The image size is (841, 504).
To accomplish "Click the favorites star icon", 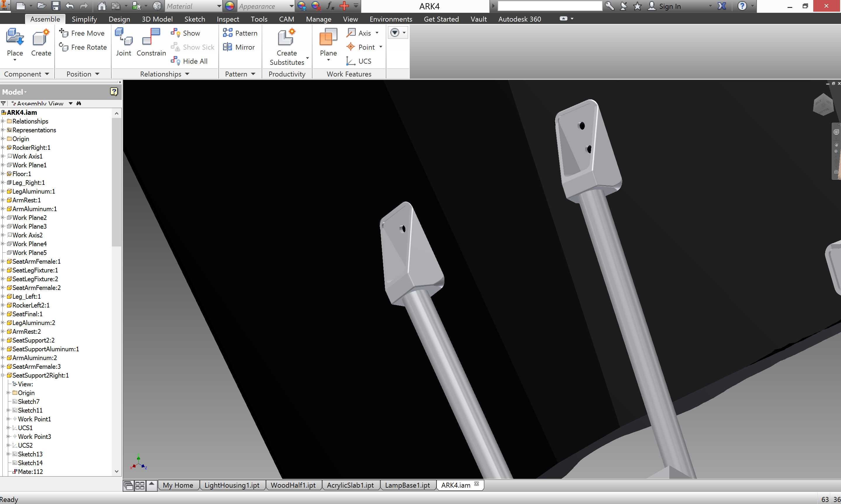I will pos(637,6).
